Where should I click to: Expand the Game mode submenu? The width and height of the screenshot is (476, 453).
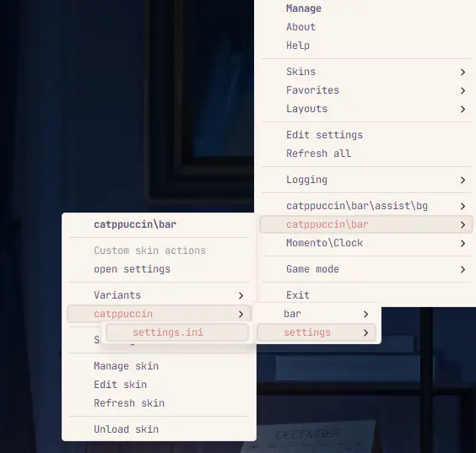[365, 269]
